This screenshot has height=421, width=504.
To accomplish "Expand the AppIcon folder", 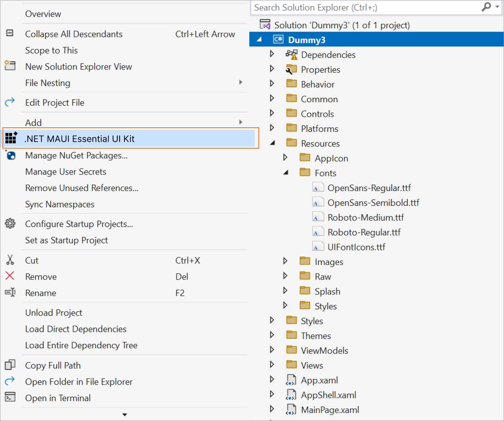I will [x=285, y=157].
